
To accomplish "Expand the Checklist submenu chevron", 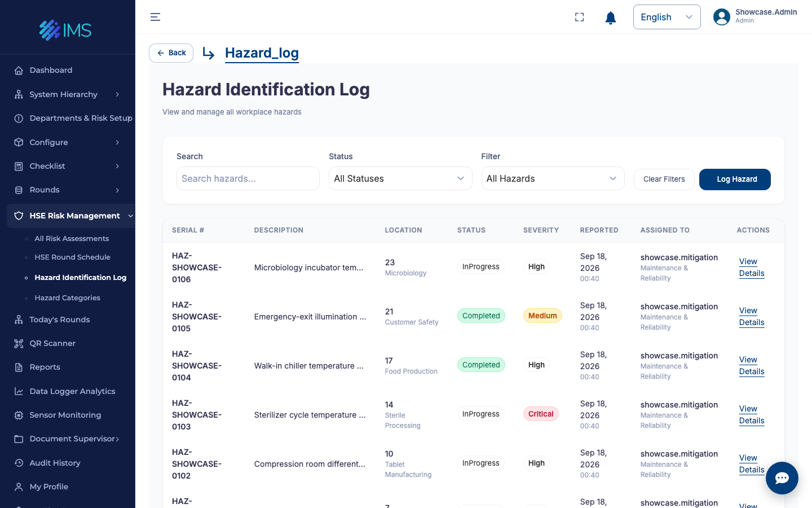I will pyautogui.click(x=117, y=166).
